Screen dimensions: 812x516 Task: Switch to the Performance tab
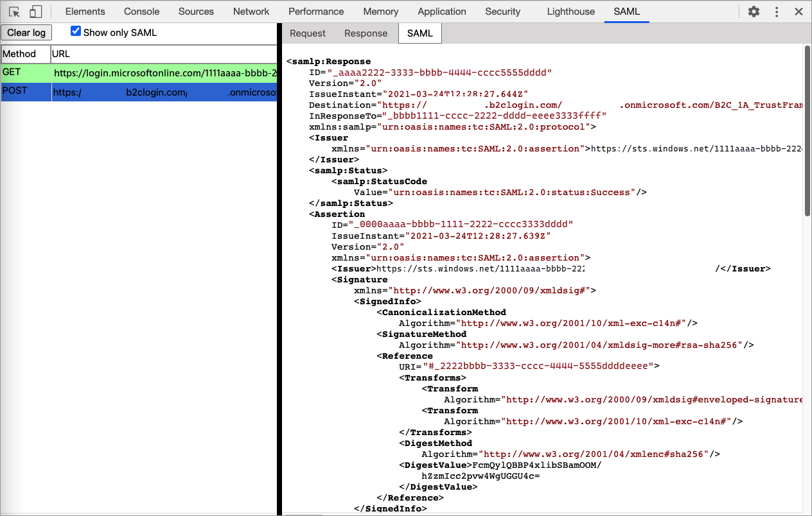316,11
